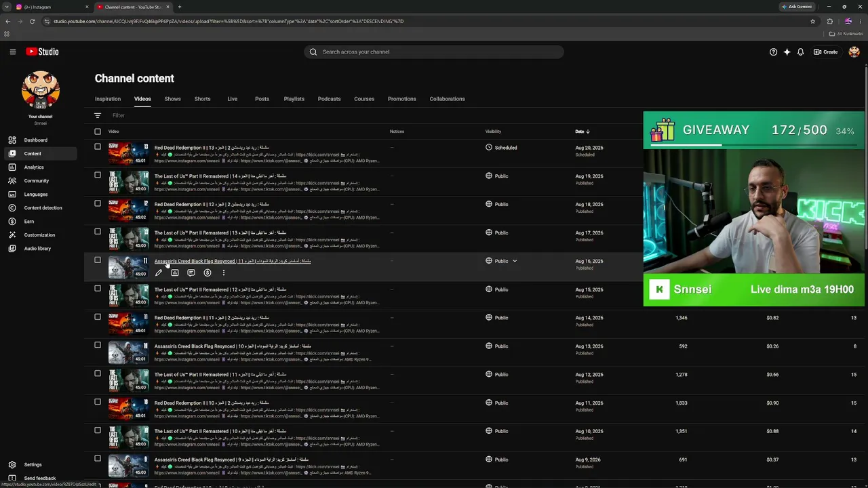Click the dollar Earn icon on hovered video
The height and width of the screenshot is (488, 868).
coord(208,273)
